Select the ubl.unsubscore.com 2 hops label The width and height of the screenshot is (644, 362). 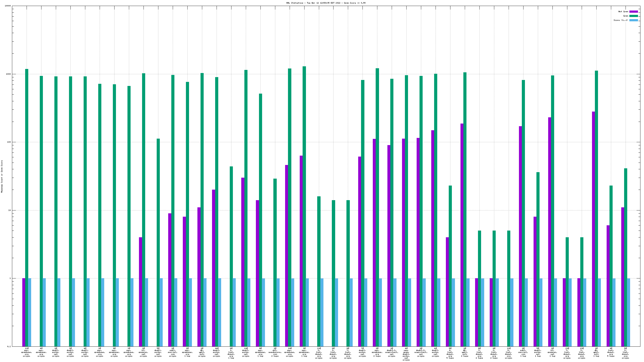275,352
